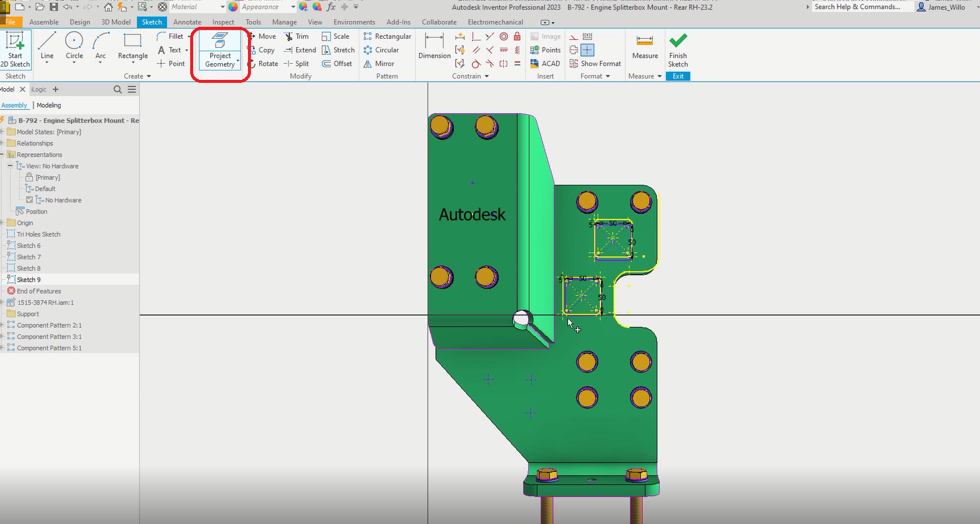Click the Search Help & Commands field
The image size is (980, 524).
(862, 7)
